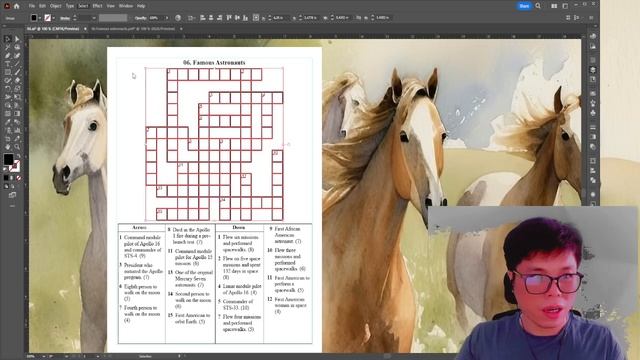Switch paint mode to Gradient in toolbar
This screenshot has height=360, width=640.
12,178
